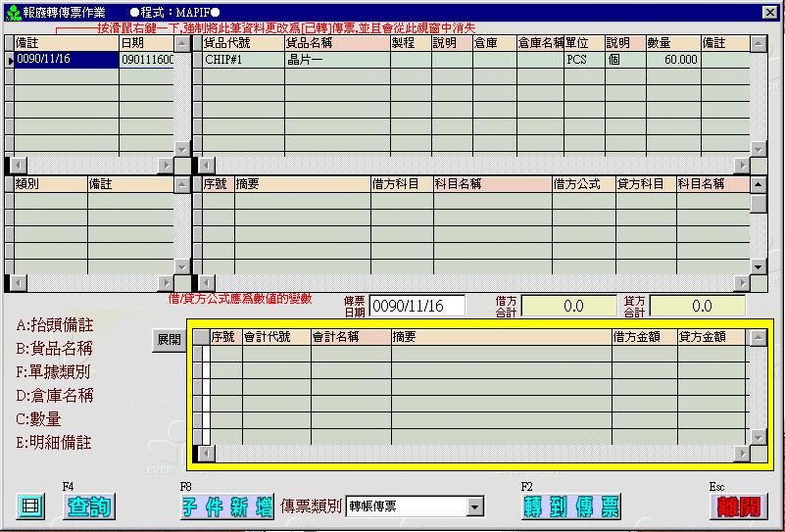Click the grid list icon at bottom left
The height and width of the screenshot is (532, 785).
tap(30, 507)
